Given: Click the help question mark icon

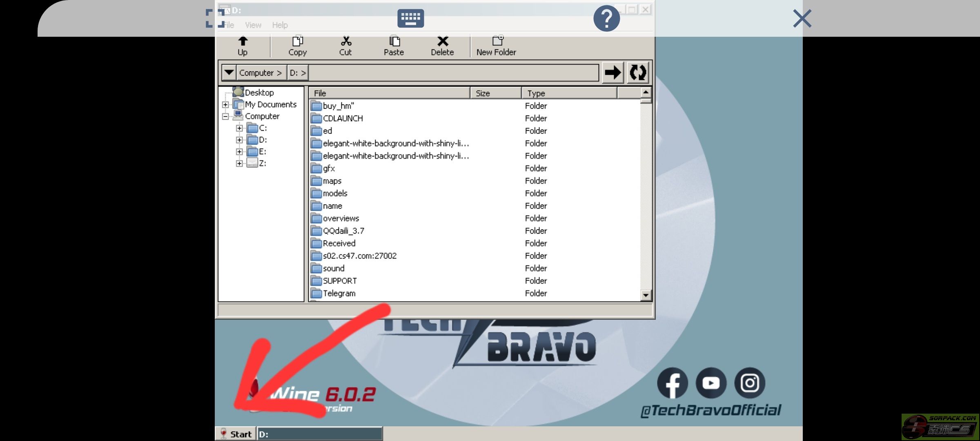Looking at the screenshot, I should tap(606, 18).
